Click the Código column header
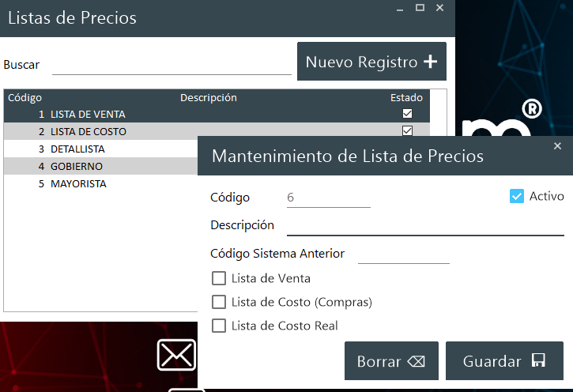 [x=25, y=98]
